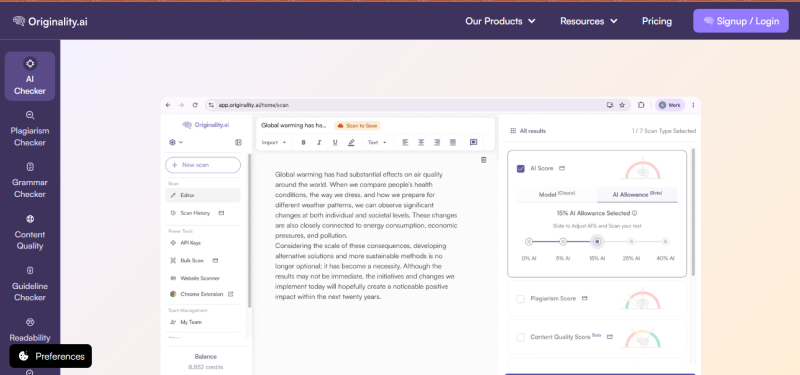800x375 pixels.
Task: Toggle bold formatting
Action: point(304,142)
